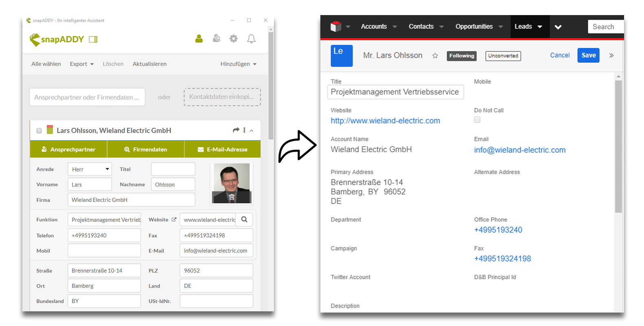The image size is (644, 326).
Task: Delete the contact photo with trash icon
Action: pyautogui.click(x=232, y=197)
